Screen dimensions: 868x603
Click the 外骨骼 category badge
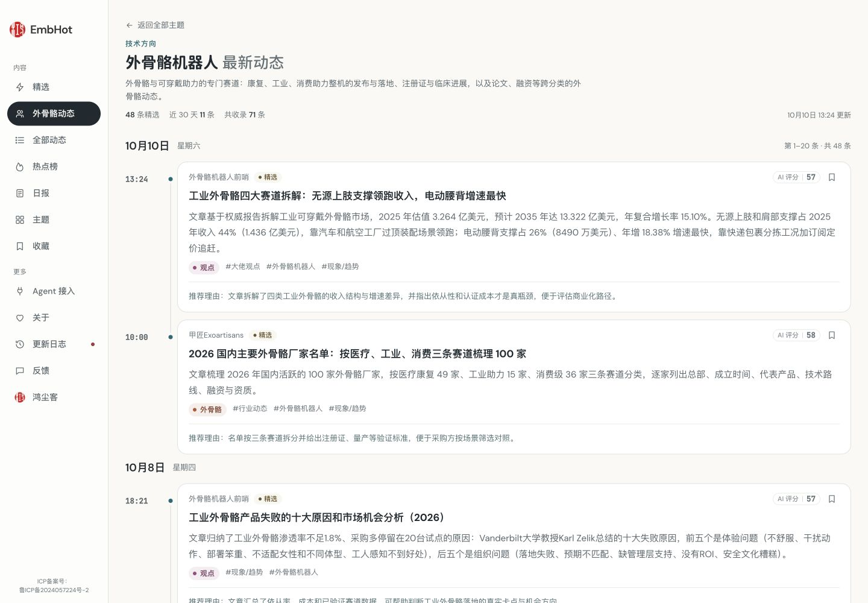207,409
